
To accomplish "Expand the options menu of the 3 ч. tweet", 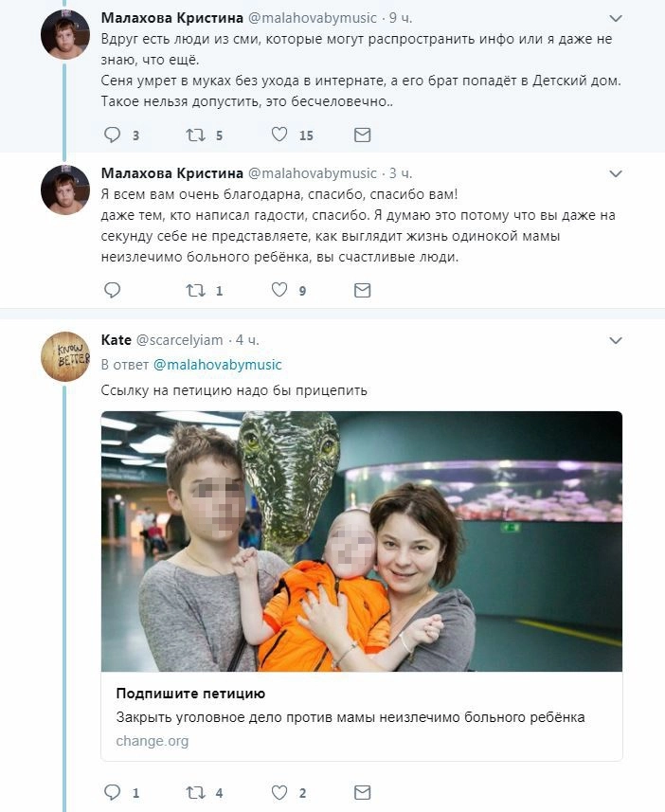I will pos(616,174).
